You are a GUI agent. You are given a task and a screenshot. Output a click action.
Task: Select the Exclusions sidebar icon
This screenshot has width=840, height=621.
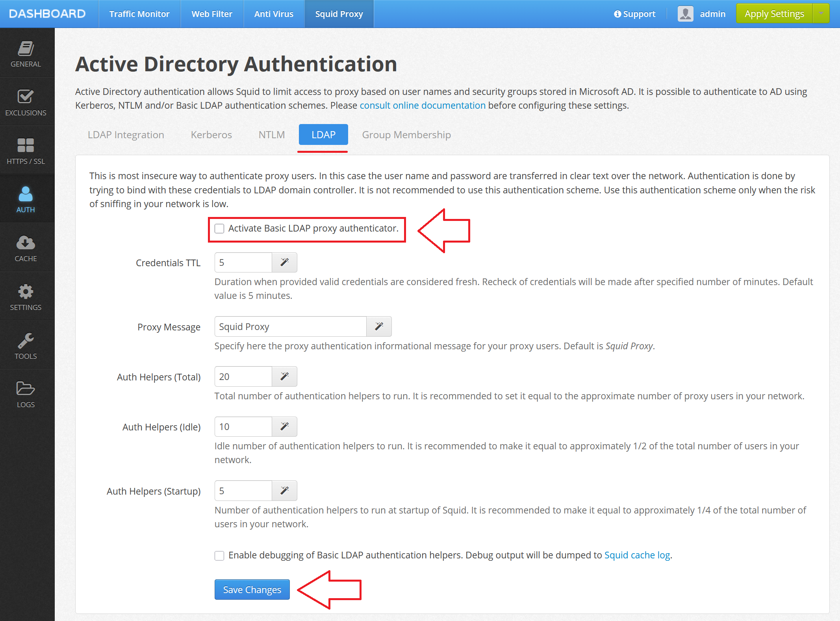tap(26, 102)
